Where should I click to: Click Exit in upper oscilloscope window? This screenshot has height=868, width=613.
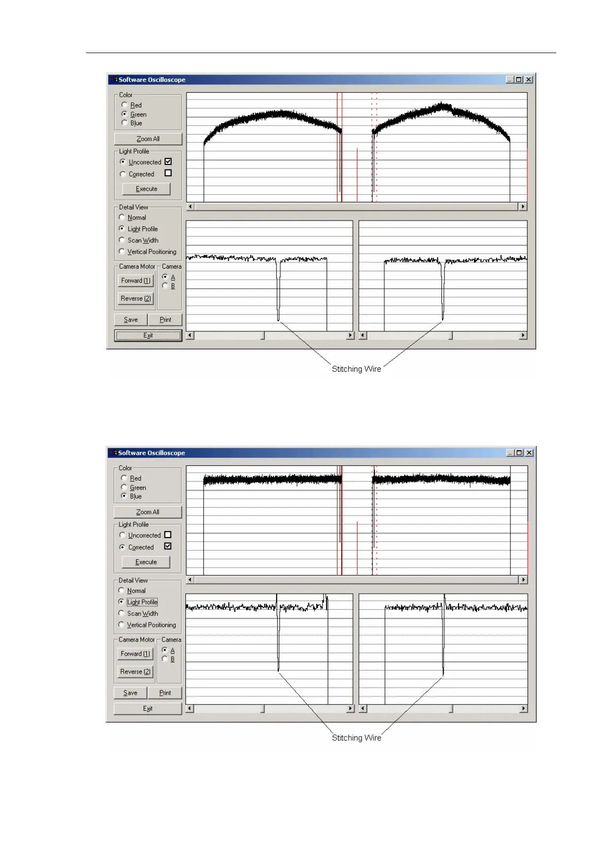[x=148, y=336]
